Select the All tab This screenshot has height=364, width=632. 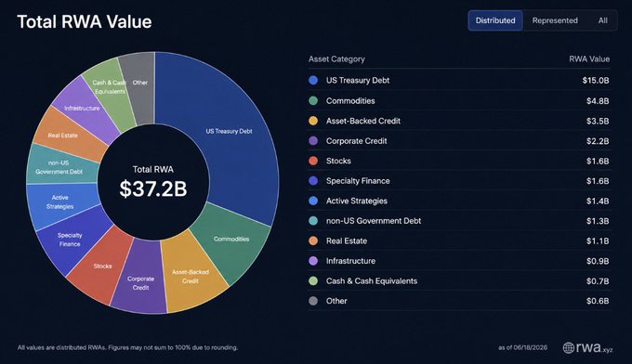coord(602,20)
